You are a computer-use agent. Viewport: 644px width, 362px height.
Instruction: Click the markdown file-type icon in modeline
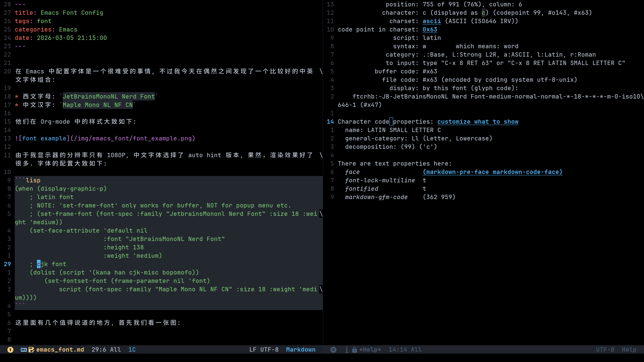[x=23, y=350]
